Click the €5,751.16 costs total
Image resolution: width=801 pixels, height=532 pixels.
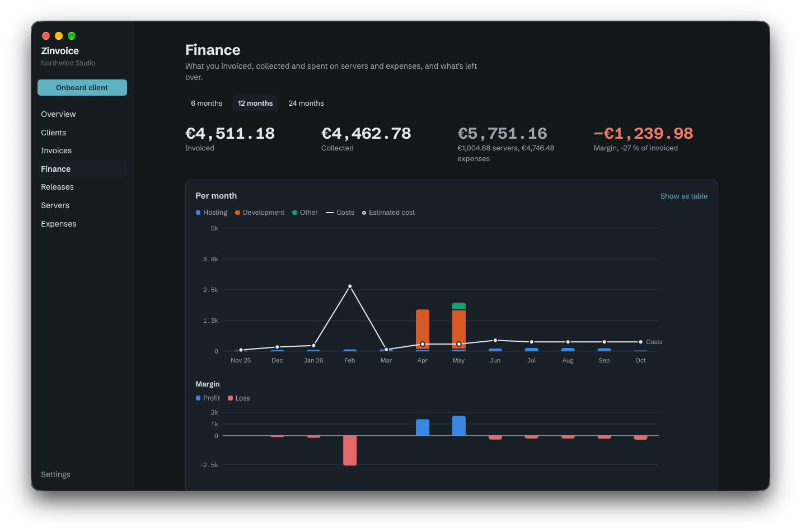click(502, 134)
